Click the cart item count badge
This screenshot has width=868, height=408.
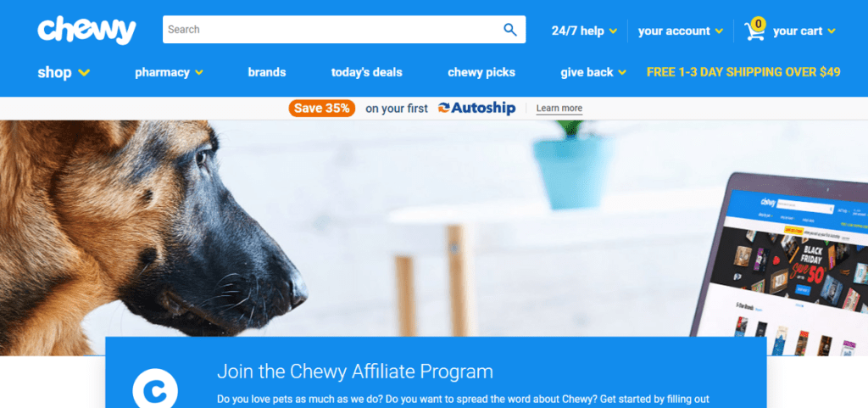tap(759, 24)
